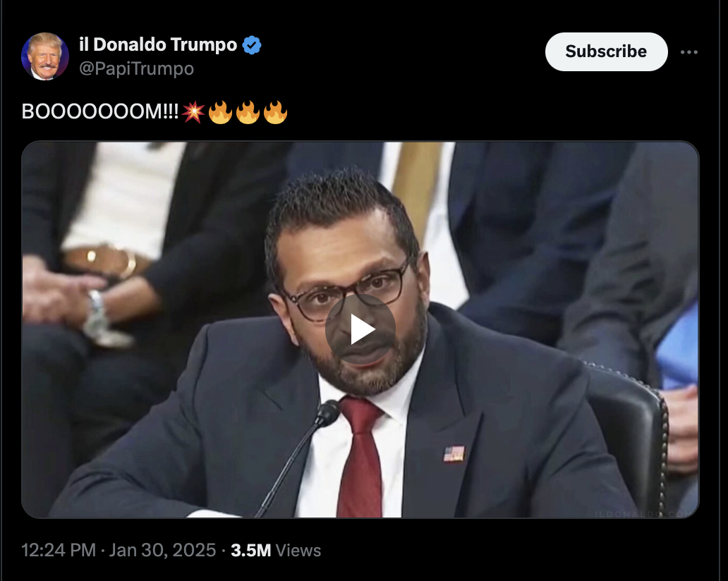Viewport: 728px width, 581px height.
Task: Open the 12:24 PM timestamp link
Action: (59, 551)
